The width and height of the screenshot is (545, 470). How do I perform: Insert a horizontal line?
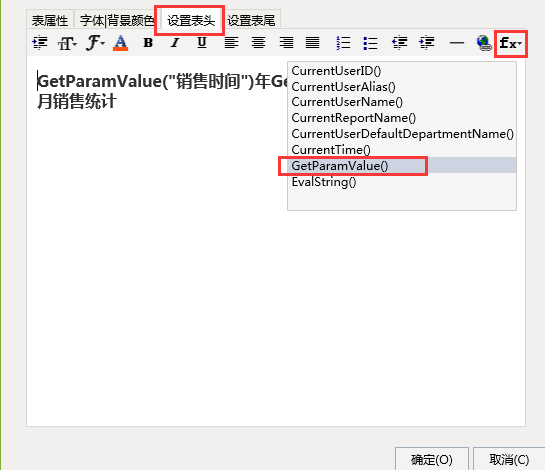coord(456,43)
